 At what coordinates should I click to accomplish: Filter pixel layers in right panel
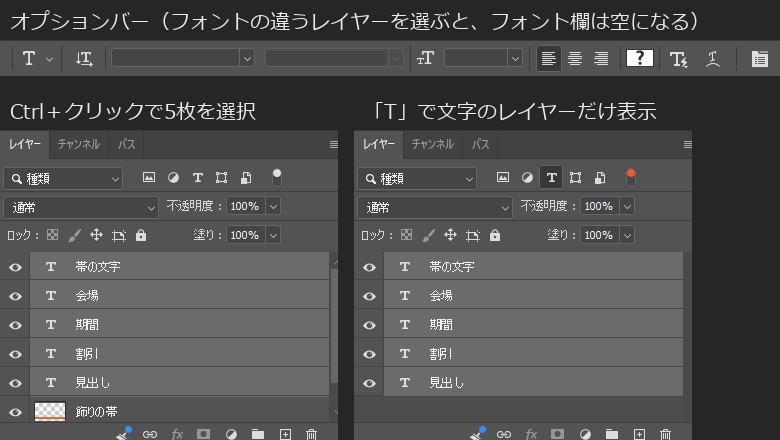[503, 177]
